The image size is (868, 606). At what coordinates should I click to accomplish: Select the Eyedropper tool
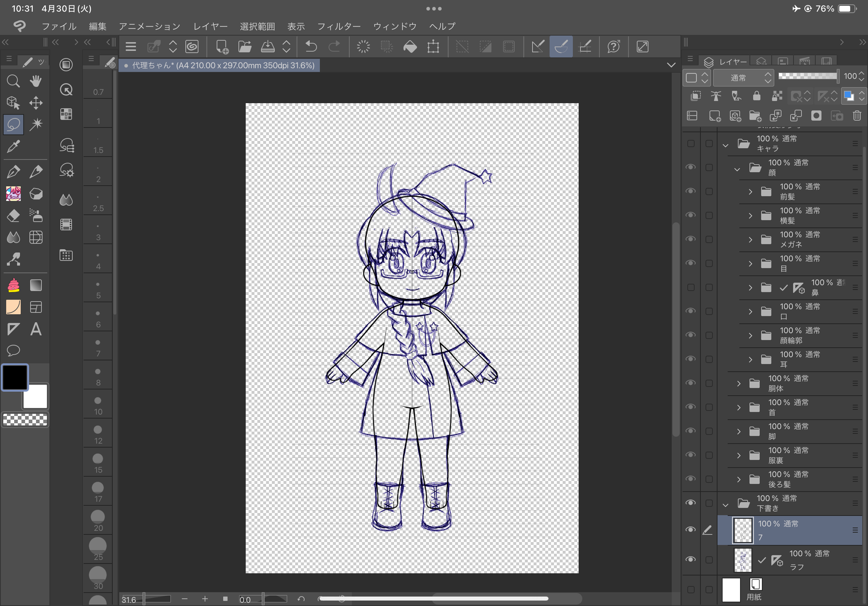(x=13, y=146)
